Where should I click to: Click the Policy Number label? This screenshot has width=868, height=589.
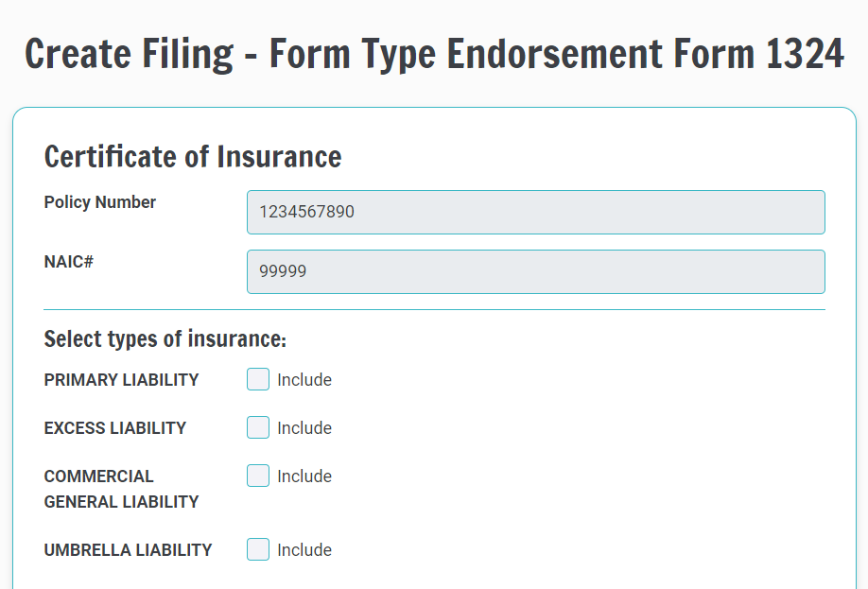click(99, 202)
